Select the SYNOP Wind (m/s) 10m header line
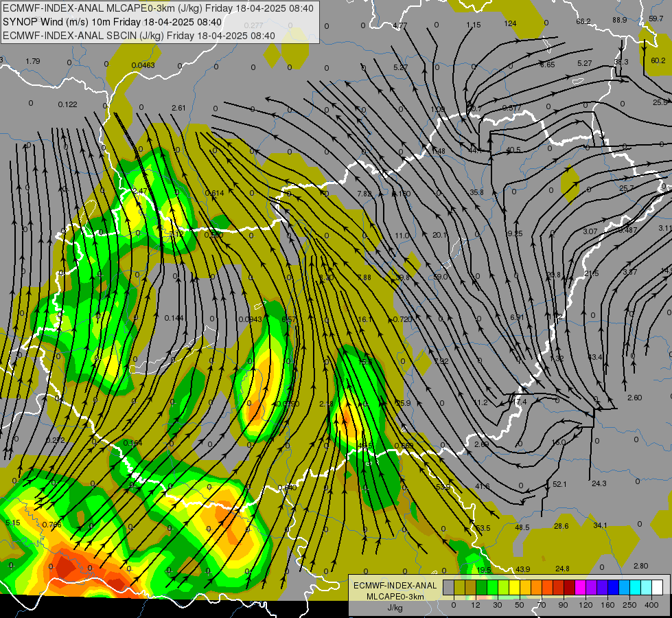The image size is (672, 618). (x=112, y=22)
